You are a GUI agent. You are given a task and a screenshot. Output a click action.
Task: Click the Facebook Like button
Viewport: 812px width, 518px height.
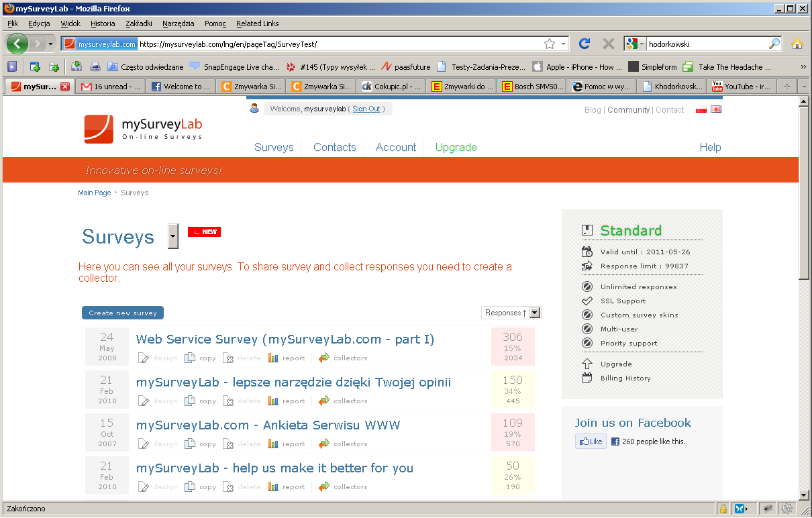coord(591,442)
